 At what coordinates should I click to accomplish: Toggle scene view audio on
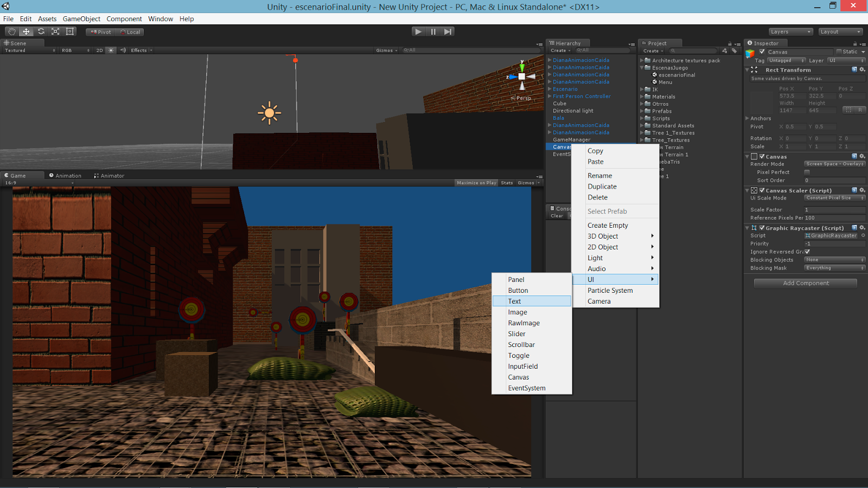122,50
